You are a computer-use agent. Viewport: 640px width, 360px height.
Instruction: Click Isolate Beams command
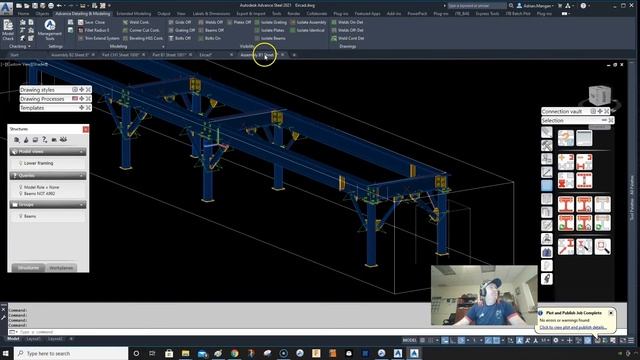270,38
